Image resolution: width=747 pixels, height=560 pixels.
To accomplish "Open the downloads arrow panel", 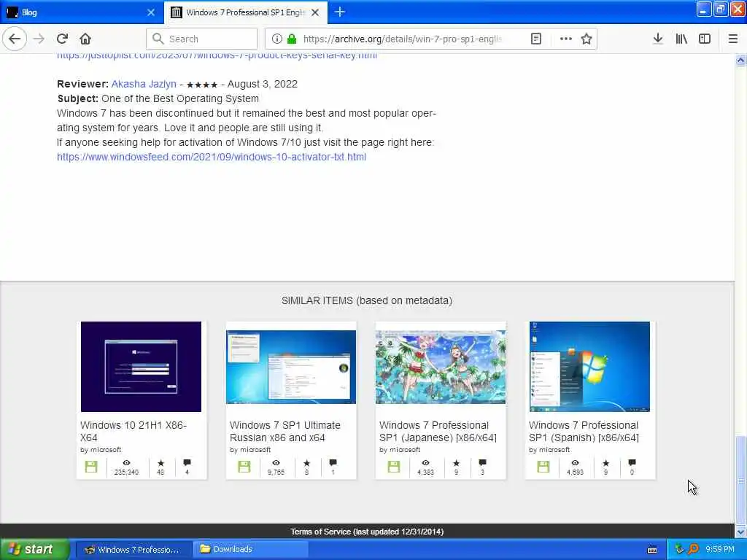I will 658,39.
